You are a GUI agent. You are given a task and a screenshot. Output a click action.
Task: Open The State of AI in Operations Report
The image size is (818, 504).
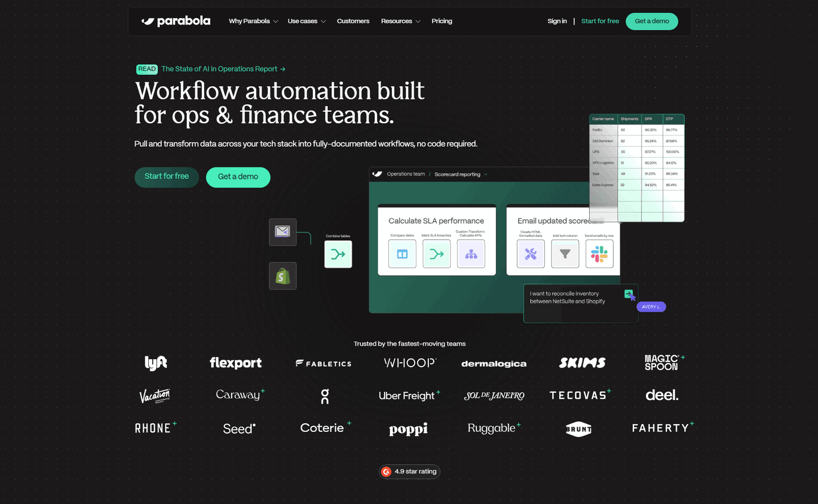click(x=223, y=69)
